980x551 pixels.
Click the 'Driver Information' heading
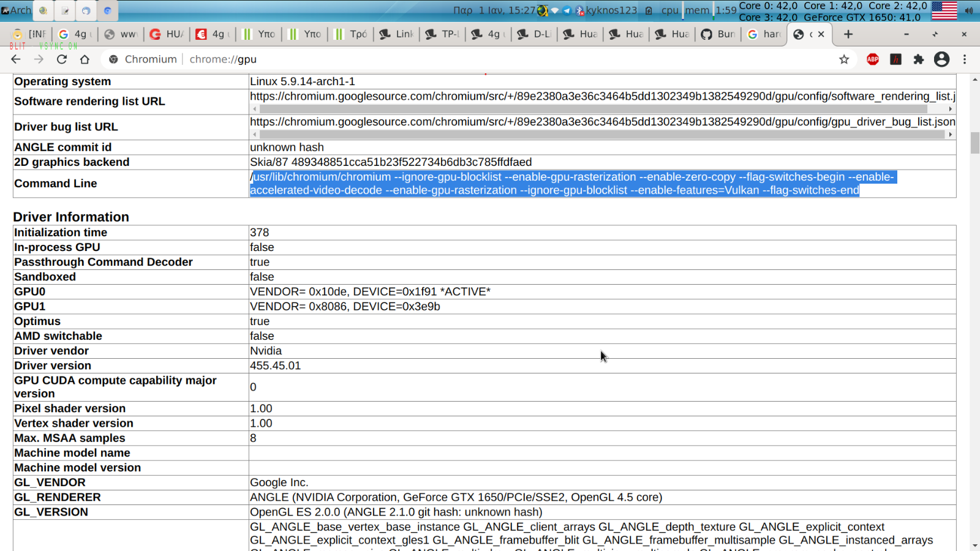pos(71,217)
